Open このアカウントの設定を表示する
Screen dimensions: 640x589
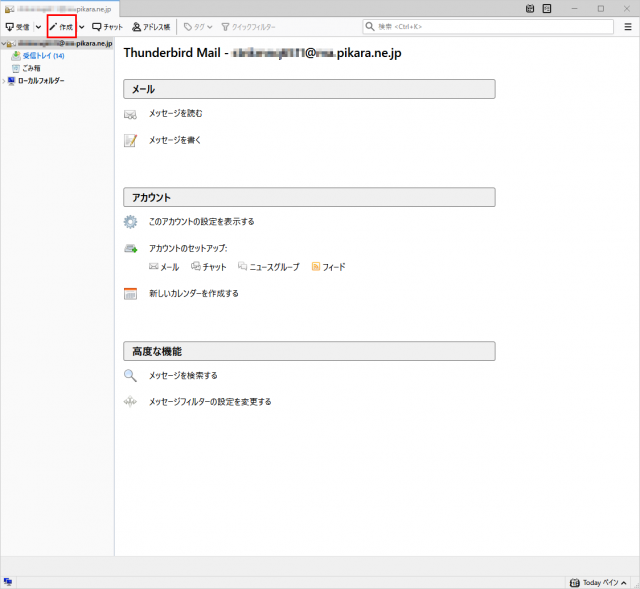[x=201, y=222]
